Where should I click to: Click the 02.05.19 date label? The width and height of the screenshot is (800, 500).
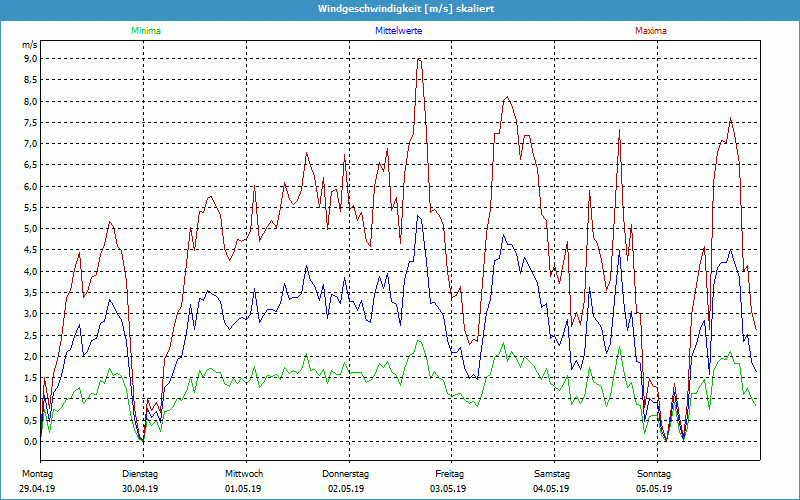click(346, 489)
